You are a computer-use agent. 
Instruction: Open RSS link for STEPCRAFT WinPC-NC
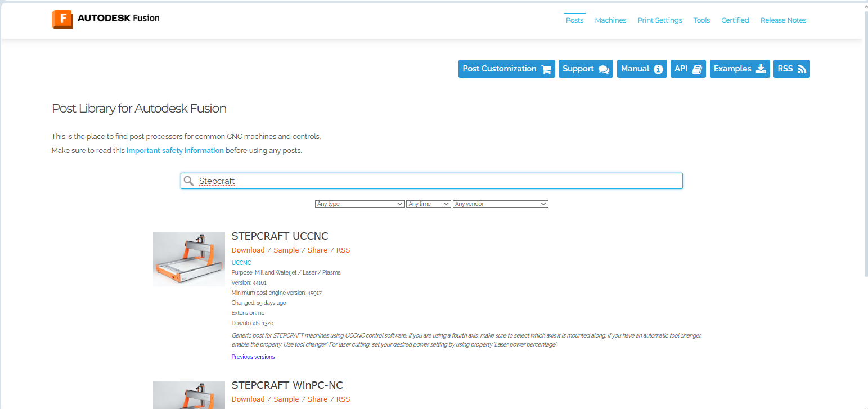tap(343, 399)
